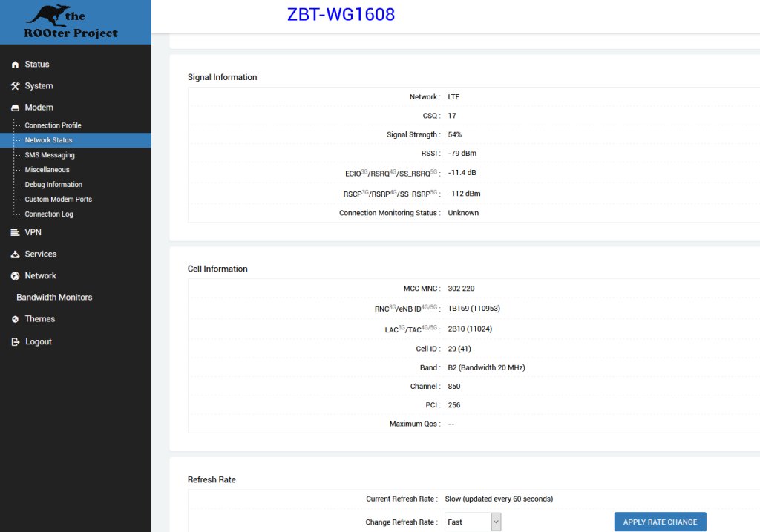The image size is (760, 532).
Task: Open the VPN menu
Action: (x=33, y=232)
